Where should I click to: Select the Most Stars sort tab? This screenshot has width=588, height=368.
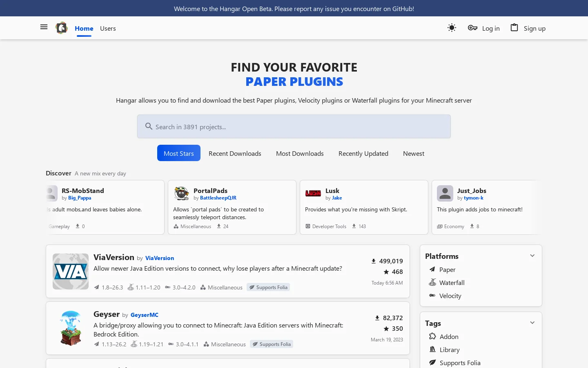click(x=179, y=153)
